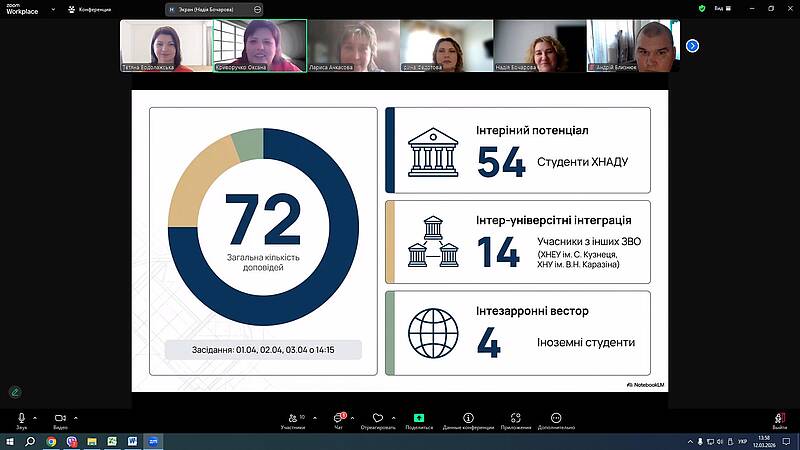Expand audio options arrow next to Звук
Image resolution: width=800 pixels, height=450 pixels.
pos(35,417)
